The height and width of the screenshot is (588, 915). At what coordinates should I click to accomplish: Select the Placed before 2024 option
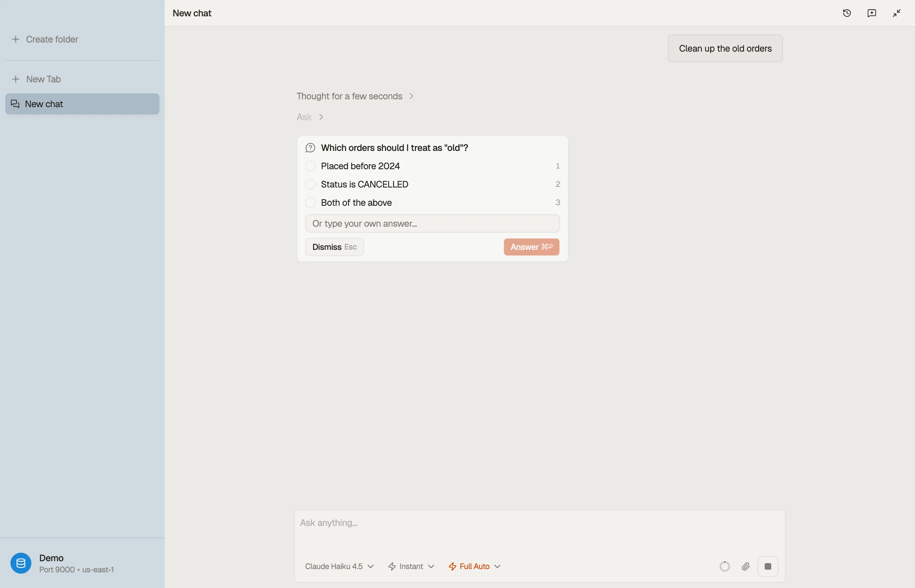point(432,166)
